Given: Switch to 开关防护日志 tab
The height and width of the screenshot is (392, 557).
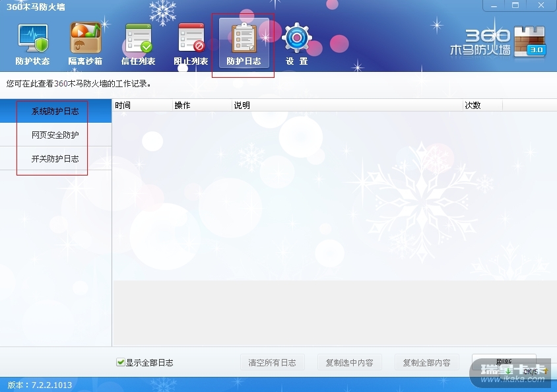Looking at the screenshot, I should point(56,159).
